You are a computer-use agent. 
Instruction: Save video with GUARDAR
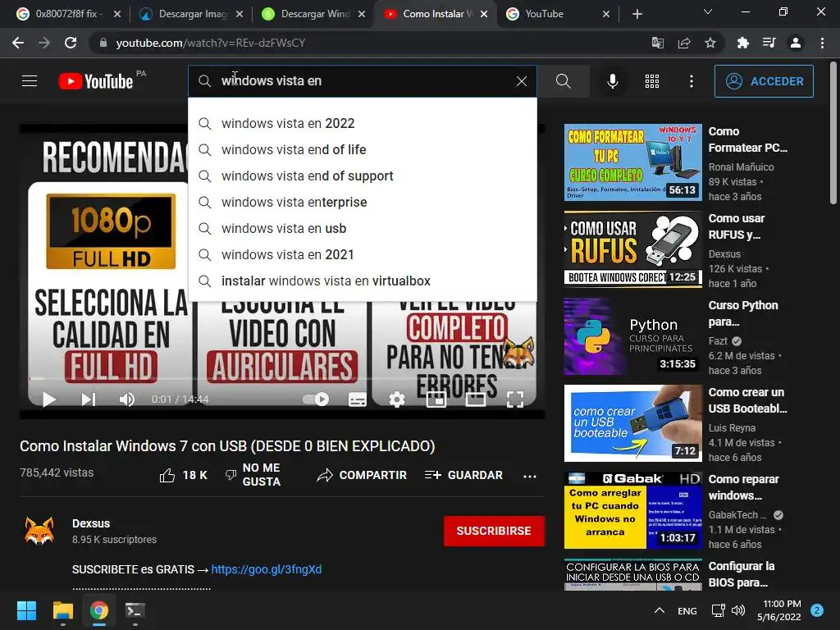click(x=463, y=475)
